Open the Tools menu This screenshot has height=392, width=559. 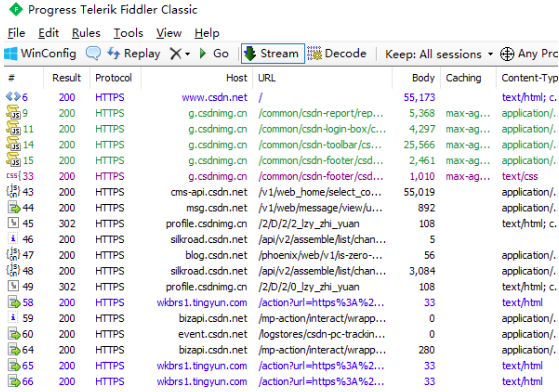(128, 33)
